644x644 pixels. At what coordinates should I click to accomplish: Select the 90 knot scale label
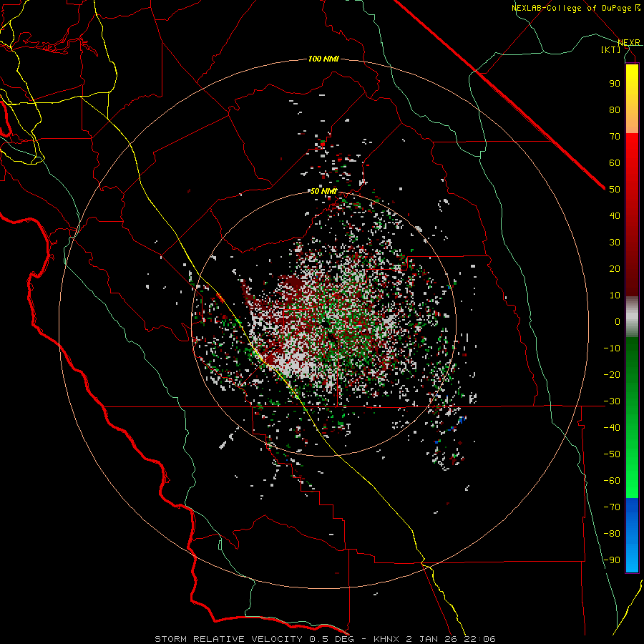pos(615,84)
